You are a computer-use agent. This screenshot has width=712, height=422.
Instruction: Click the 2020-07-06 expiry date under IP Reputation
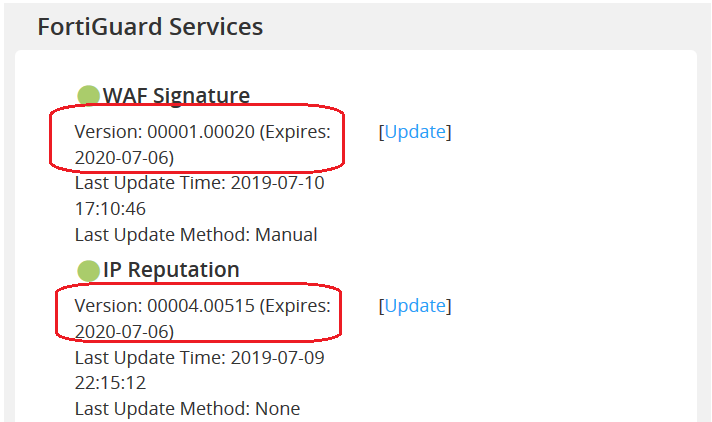(x=120, y=331)
